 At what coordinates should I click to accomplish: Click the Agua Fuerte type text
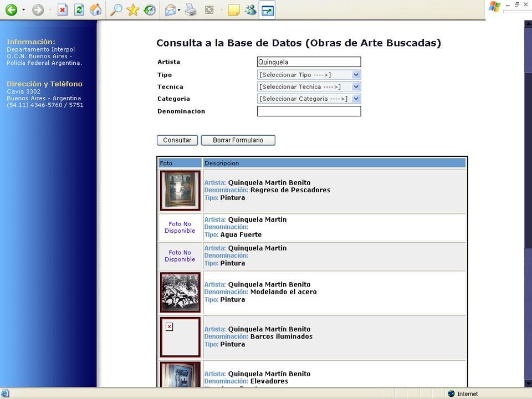[241, 235]
